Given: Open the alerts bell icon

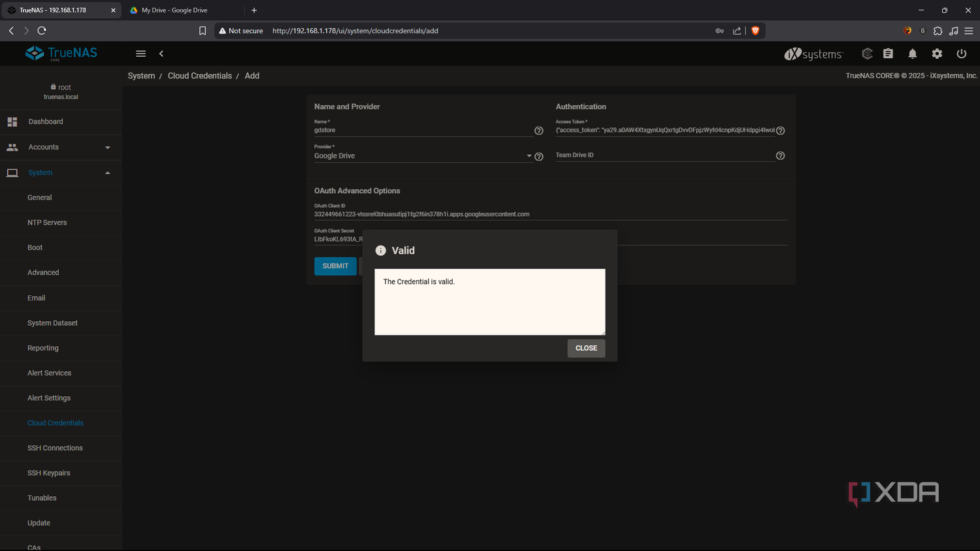Looking at the screenshot, I should coord(913,54).
